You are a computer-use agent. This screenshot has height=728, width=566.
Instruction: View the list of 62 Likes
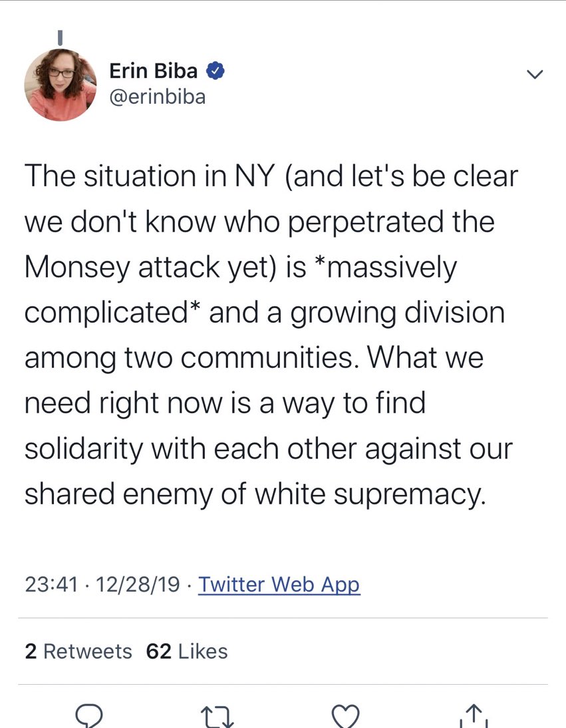(x=187, y=651)
